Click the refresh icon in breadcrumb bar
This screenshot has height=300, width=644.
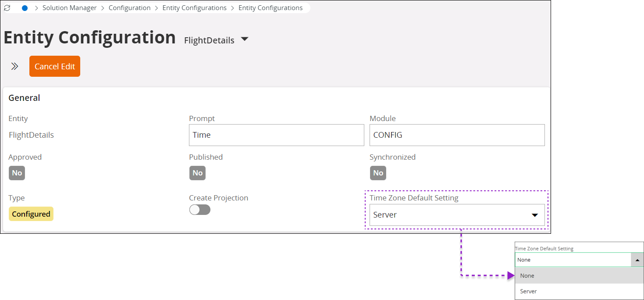click(7, 8)
